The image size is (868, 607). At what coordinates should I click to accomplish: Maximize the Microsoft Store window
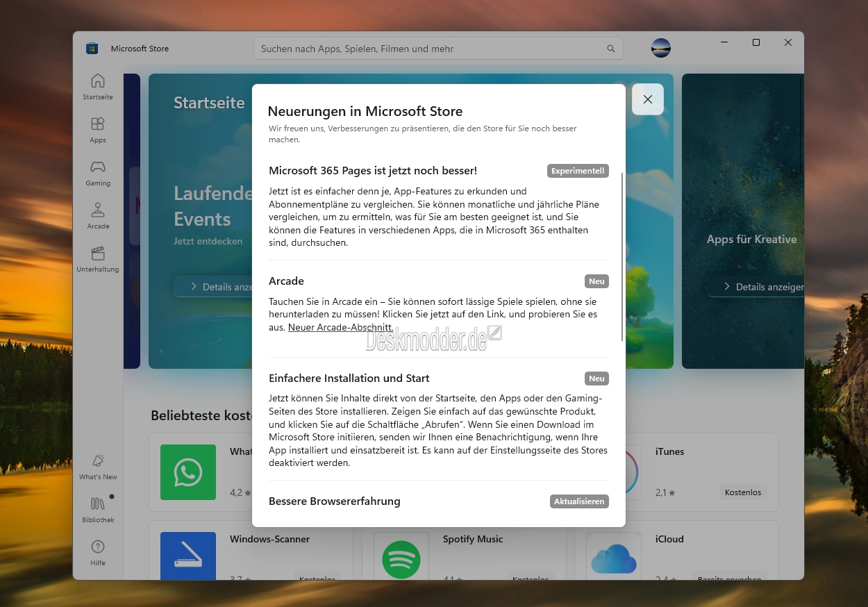756,42
